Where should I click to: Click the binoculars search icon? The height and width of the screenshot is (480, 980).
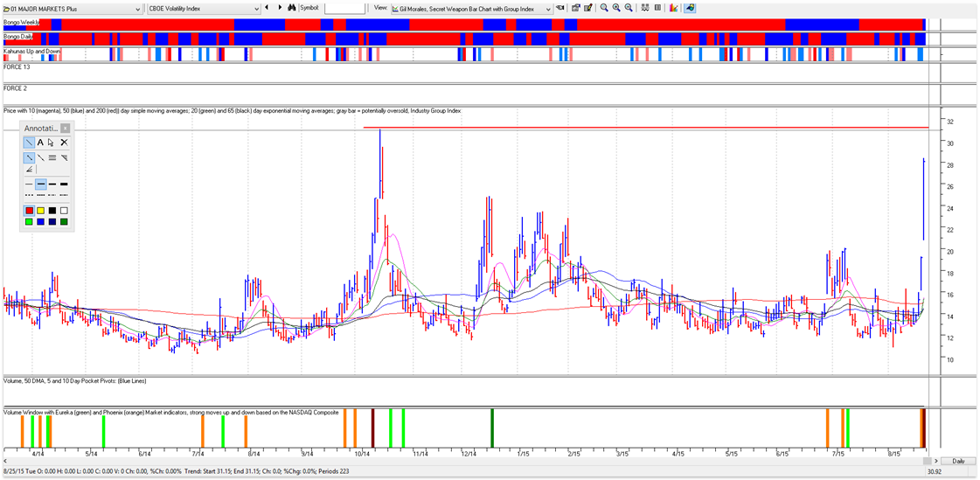click(291, 8)
